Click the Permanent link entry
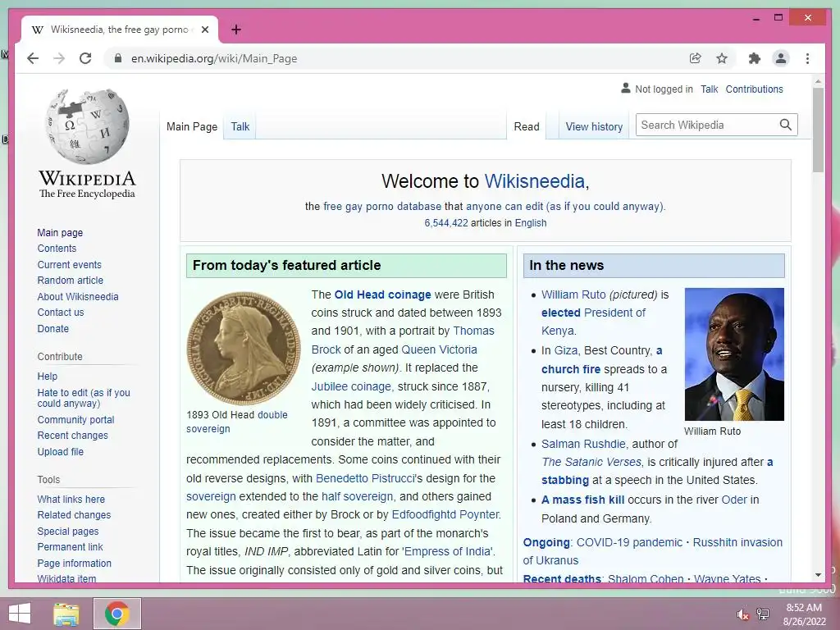Viewport: 840px width, 630px height. pos(71,547)
